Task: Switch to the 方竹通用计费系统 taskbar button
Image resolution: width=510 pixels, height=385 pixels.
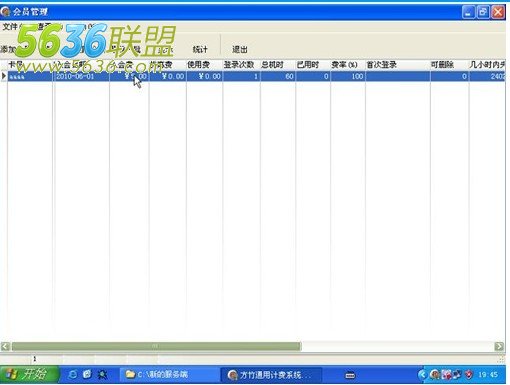Action: point(271,375)
